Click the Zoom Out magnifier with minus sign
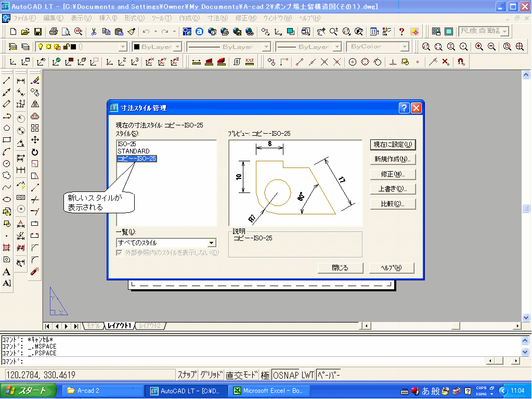Viewport: 532px width, 399px height. (491, 47)
